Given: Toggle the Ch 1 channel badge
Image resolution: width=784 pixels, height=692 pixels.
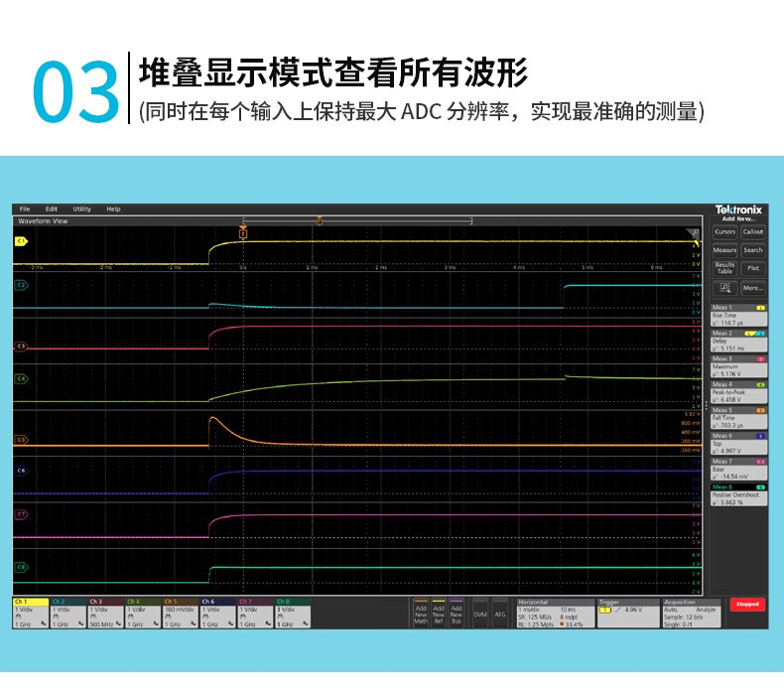Looking at the screenshot, I should (x=30, y=613).
